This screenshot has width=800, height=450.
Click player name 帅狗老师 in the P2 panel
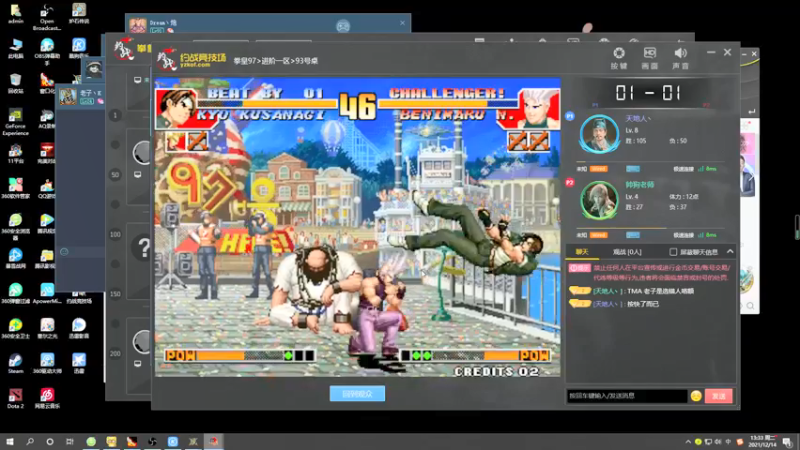640,185
